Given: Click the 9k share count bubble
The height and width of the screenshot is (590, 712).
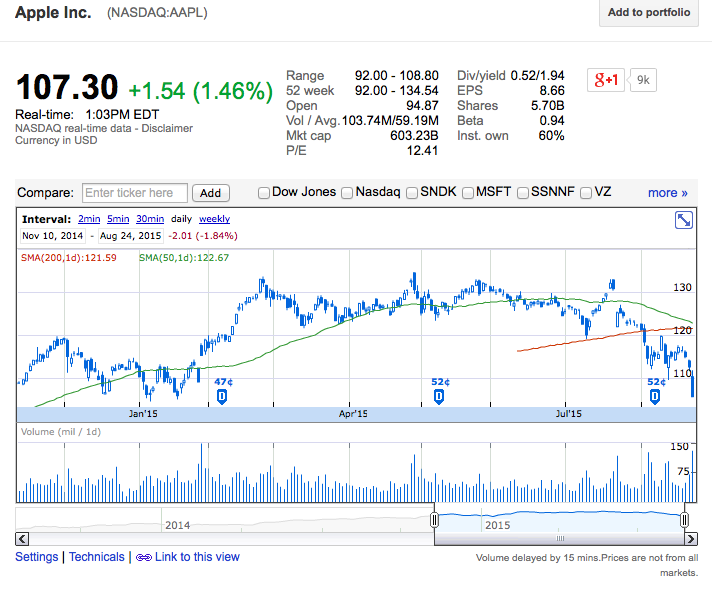Looking at the screenshot, I should click(x=643, y=80).
